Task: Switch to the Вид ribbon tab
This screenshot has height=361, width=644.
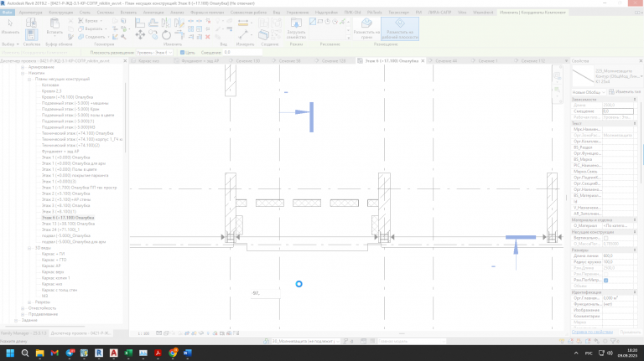Action: pos(277,13)
